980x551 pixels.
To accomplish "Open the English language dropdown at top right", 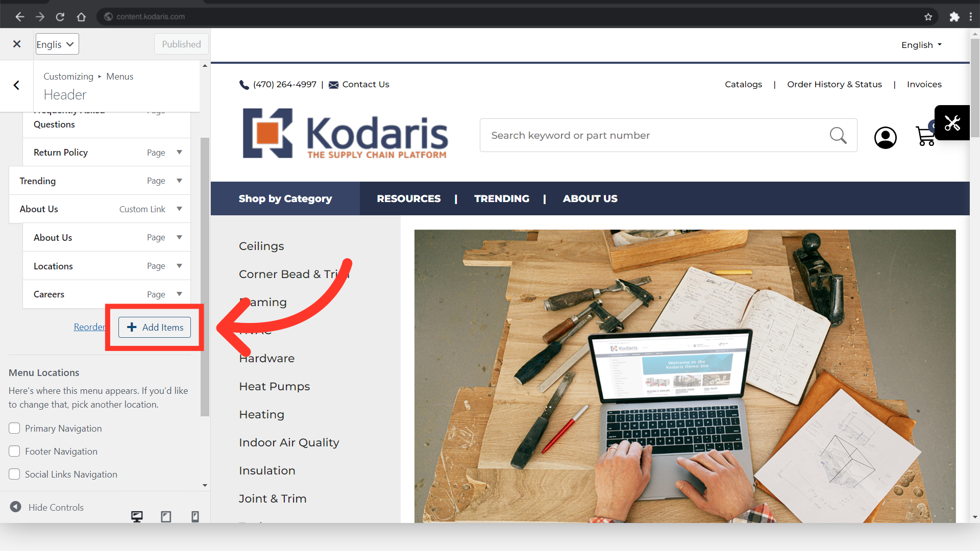I will click(921, 45).
